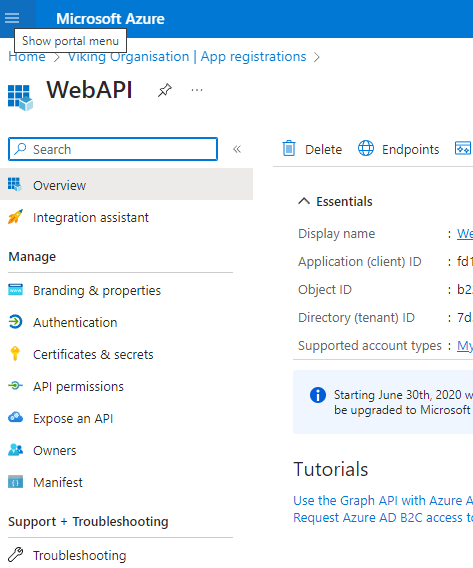Click into the menu Search field
Viewport: 473px width, 568px height.
pyautogui.click(x=113, y=149)
